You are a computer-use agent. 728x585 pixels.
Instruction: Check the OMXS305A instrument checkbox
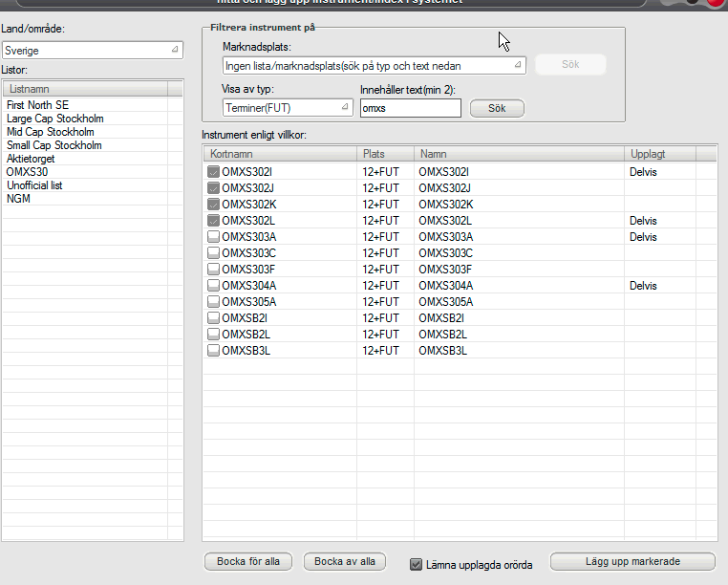coord(213,301)
